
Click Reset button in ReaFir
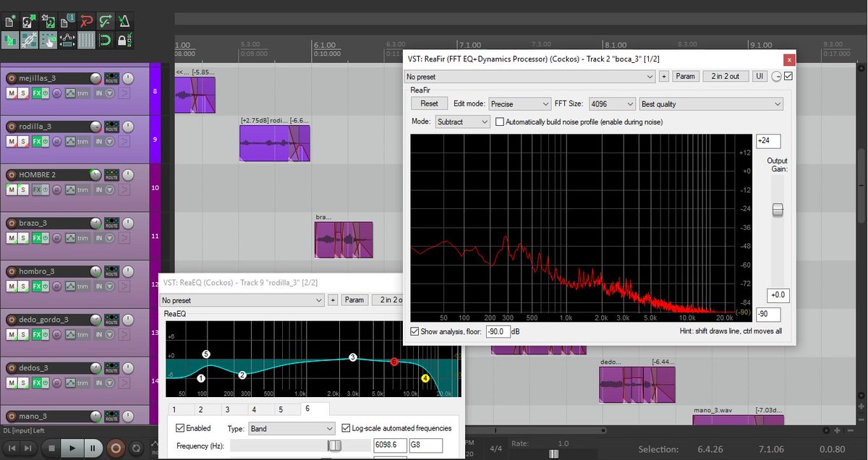point(430,104)
